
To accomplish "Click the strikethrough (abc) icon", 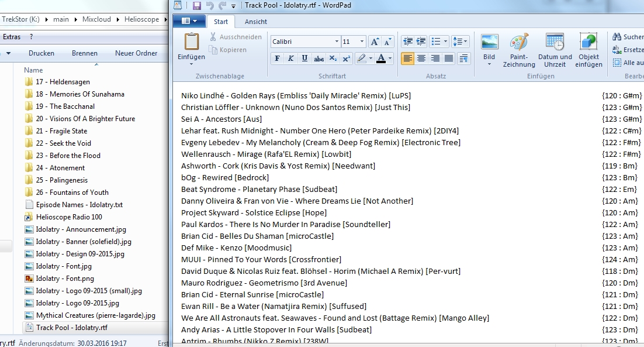I will [318, 59].
